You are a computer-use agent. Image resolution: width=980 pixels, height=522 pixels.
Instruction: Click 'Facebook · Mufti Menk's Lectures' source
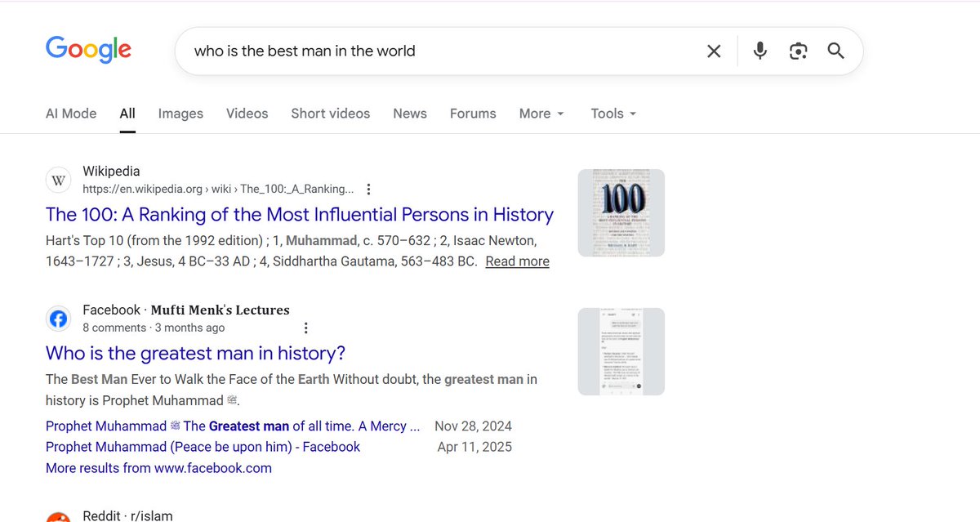(x=186, y=310)
